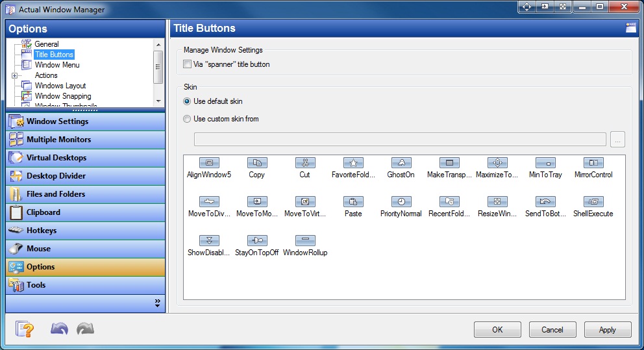The width and height of the screenshot is (644, 350).
Task: Select the ResizeWin... button icon
Action: point(497,202)
